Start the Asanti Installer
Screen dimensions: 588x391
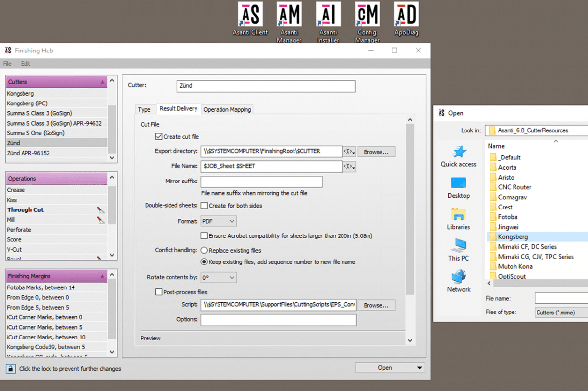pos(328,15)
